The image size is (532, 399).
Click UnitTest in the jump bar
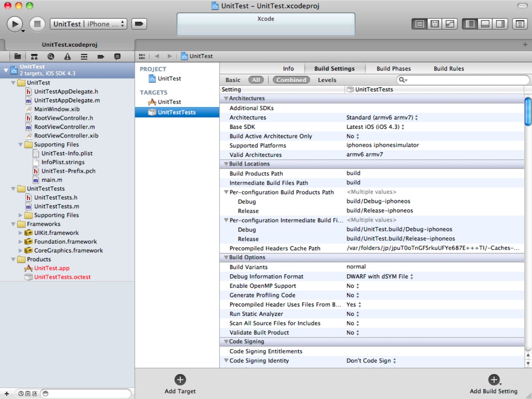coord(197,56)
